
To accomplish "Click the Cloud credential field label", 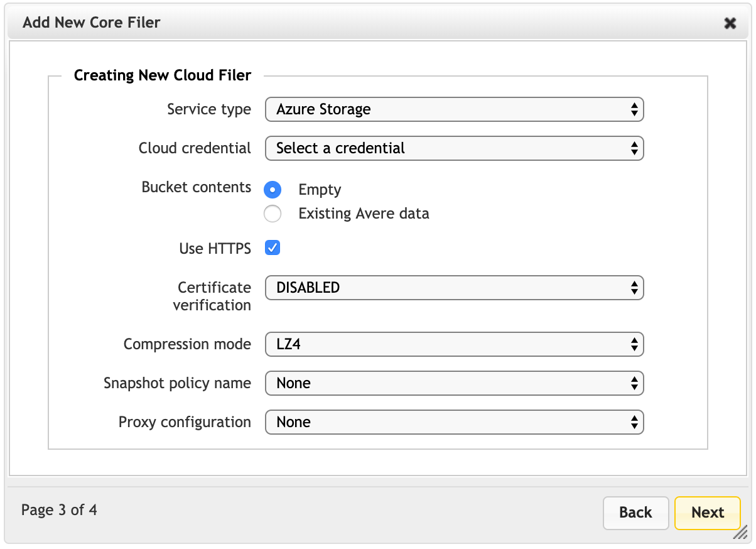I will click(195, 148).
